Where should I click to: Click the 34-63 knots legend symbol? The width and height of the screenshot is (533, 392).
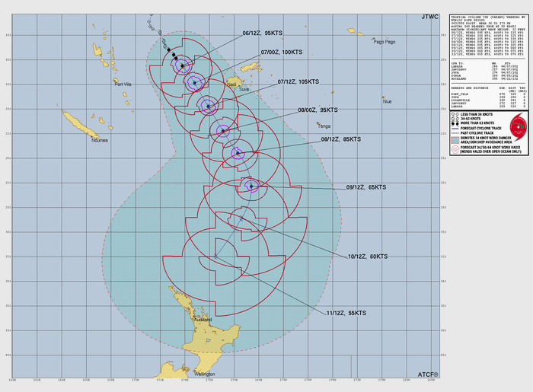(455, 119)
